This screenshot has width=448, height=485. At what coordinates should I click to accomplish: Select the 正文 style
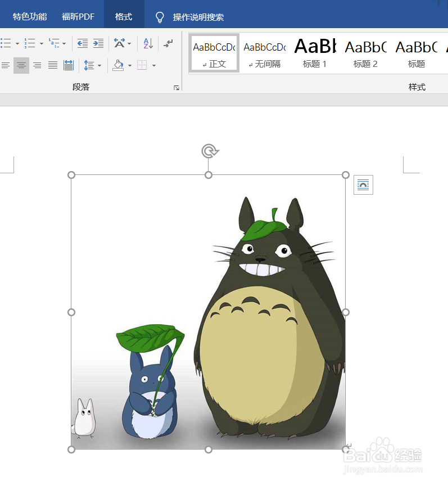pyautogui.click(x=214, y=53)
